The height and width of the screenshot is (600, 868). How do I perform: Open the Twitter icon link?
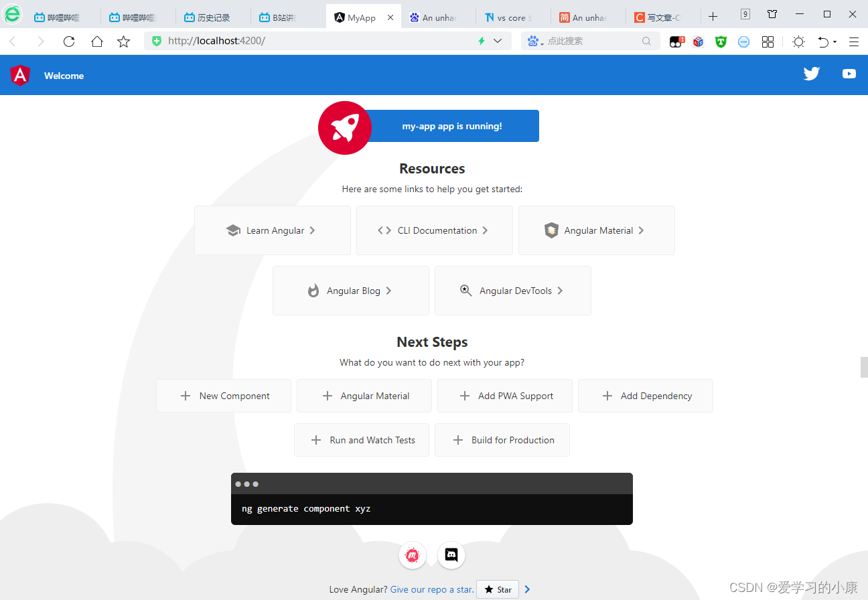coord(812,74)
